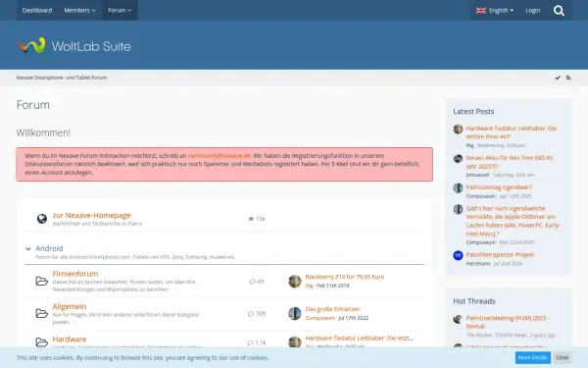The image size is (588, 368).
Task: Open the Forum dropdown menu
Action: pyautogui.click(x=120, y=10)
